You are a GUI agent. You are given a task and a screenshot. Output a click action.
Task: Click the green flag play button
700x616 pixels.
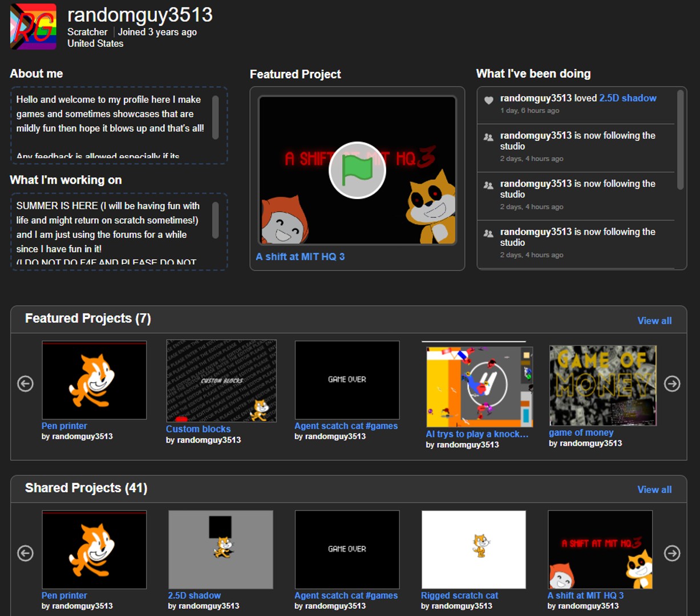(357, 170)
